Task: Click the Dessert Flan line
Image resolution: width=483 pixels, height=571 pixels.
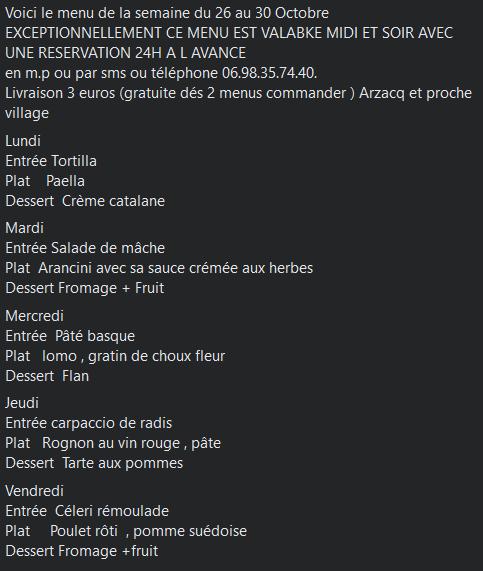Action: point(47,376)
